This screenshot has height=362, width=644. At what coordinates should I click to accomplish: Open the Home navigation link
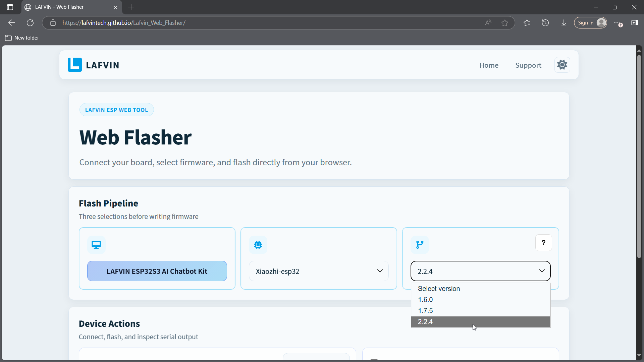click(489, 65)
